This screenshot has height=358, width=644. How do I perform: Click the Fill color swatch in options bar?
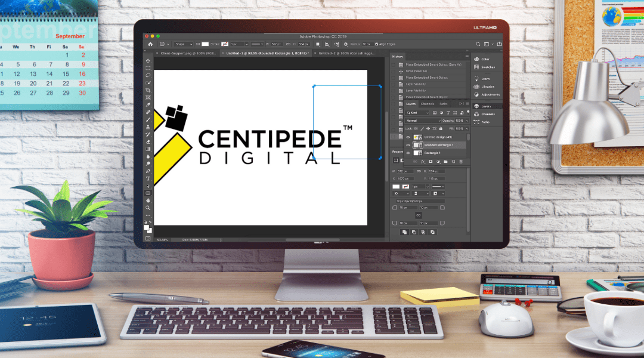[205, 44]
